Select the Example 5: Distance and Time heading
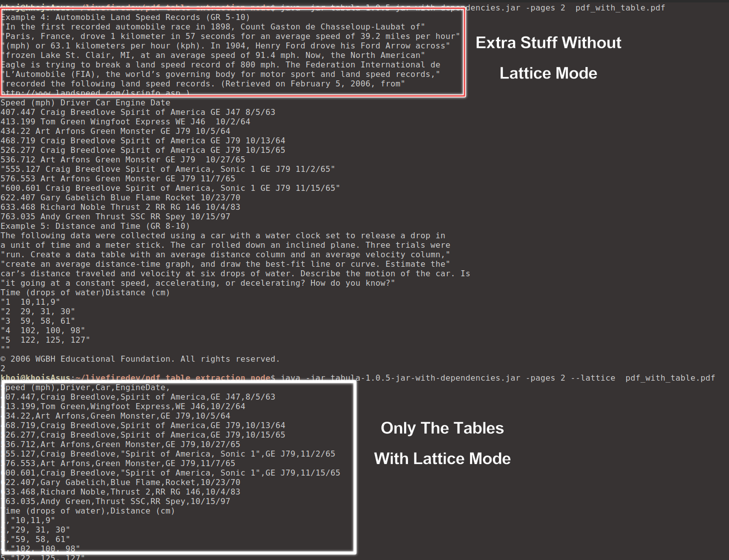 95,226
